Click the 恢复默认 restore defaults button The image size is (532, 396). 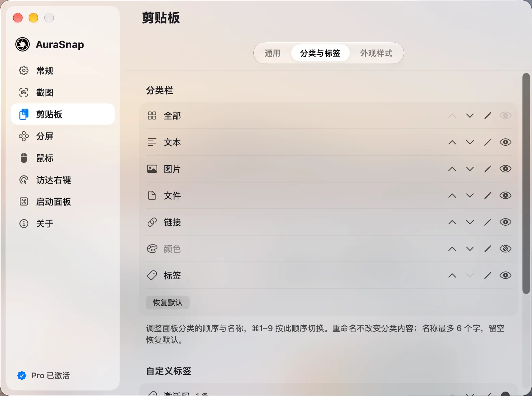(x=168, y=302)
